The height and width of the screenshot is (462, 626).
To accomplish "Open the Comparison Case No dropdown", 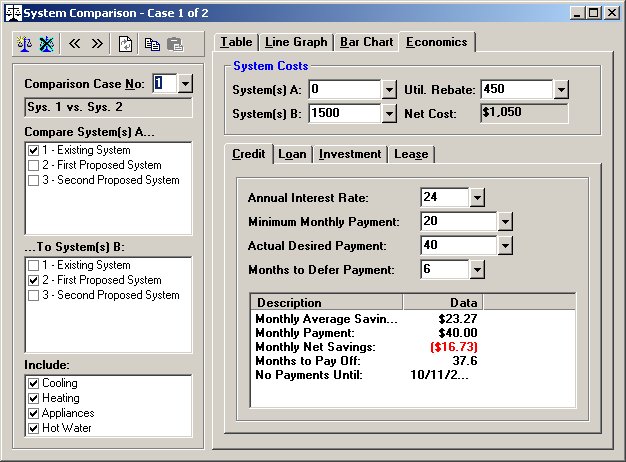I will click(x=185, y=84).
